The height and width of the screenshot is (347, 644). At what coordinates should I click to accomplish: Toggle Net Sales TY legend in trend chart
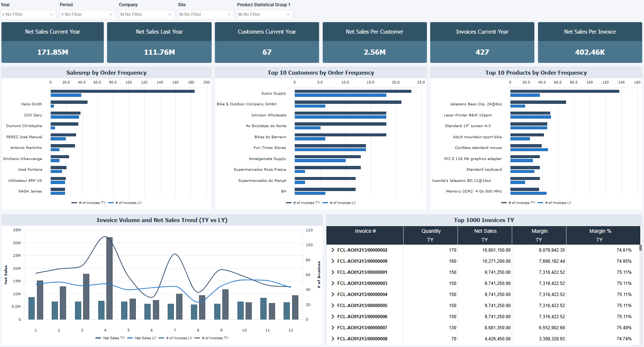pyautogui.click(x=110, y=338)
